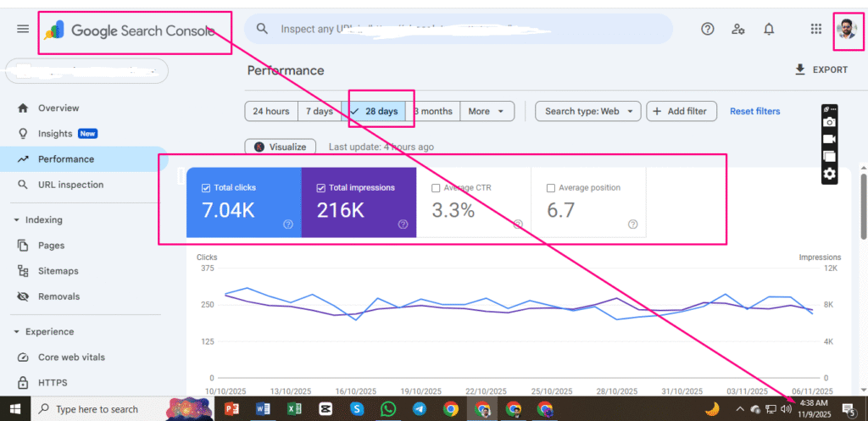This screenshot has height=421, width=868.
Task: Open the Search type: Web dropdown
Action: click(x=588, y=111)
